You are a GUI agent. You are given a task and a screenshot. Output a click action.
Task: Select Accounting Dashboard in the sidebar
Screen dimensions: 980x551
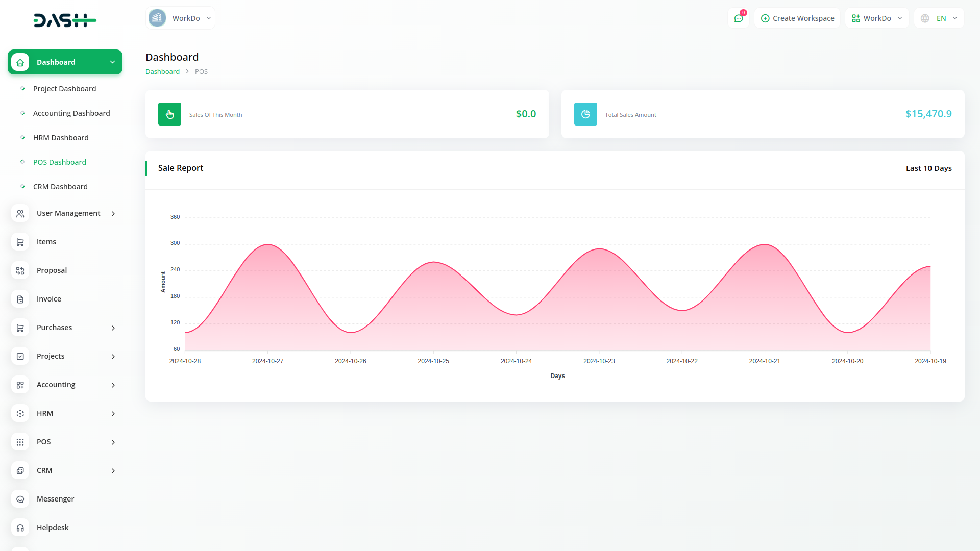[x=71, y=113]
